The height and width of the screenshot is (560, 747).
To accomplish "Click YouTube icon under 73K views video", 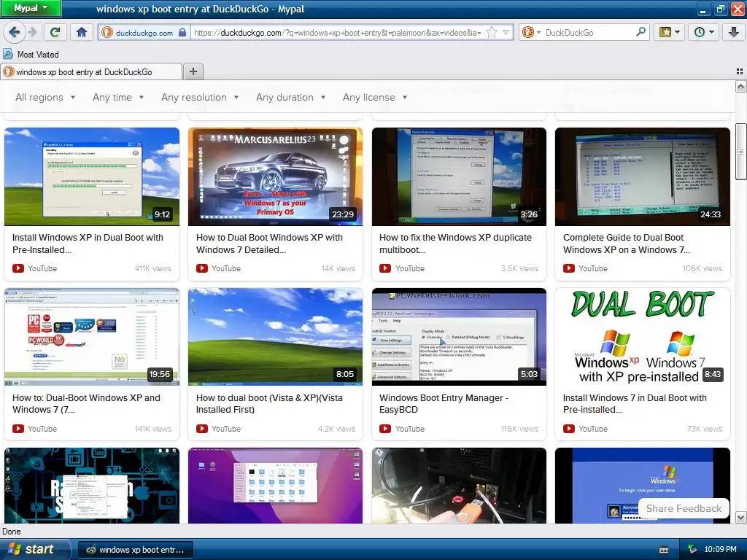I will (569, 429).
